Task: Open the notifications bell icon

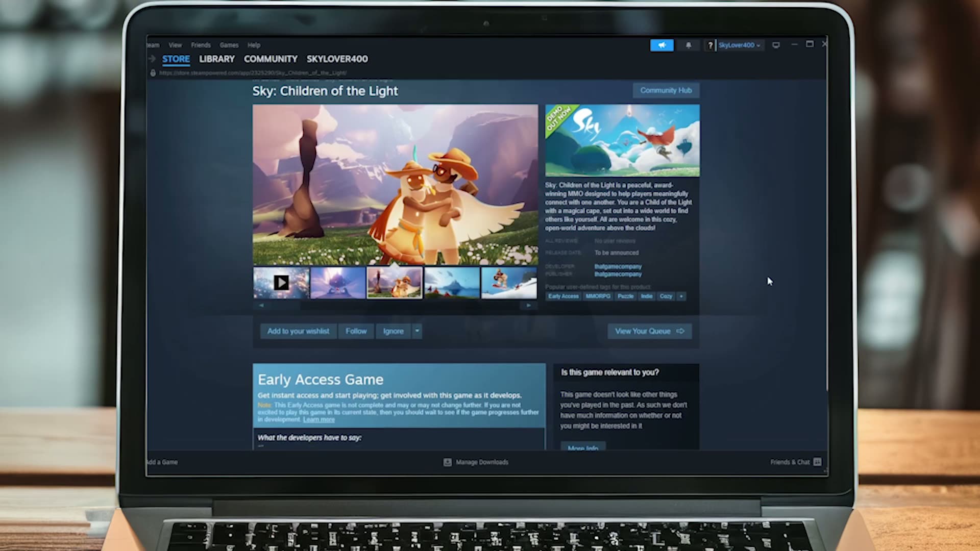Action: [x=689, y=45]
